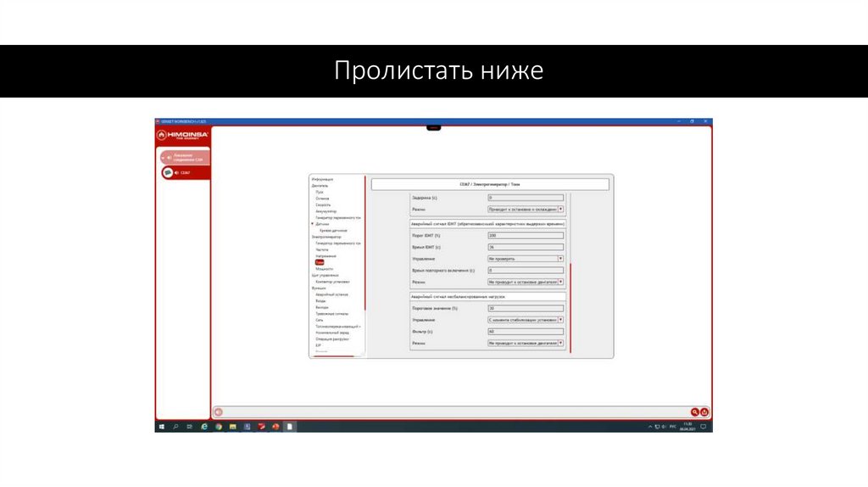This screenshot has height=487, width=868.
Task: Click the Пороговое значение (%) input field
Action: pos(526,308)
